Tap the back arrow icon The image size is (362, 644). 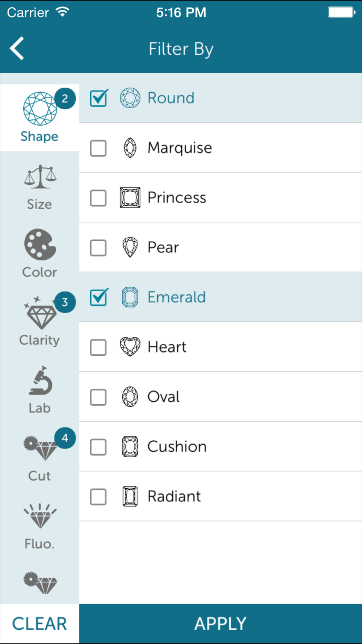pyautogui.click(x=17, y=48)
